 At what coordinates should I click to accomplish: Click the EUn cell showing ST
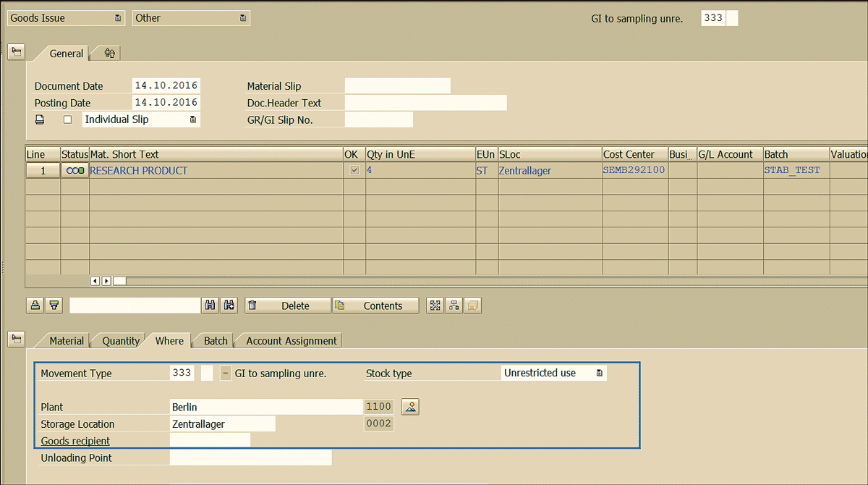(487, 171)
